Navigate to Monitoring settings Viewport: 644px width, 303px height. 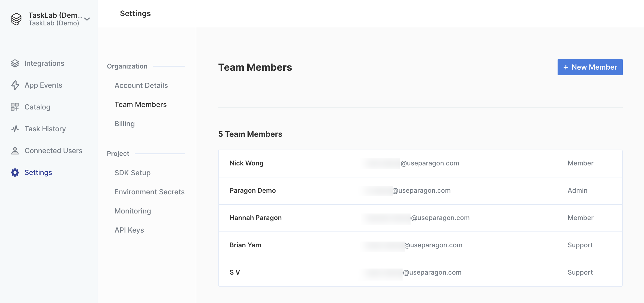[133, 211]
